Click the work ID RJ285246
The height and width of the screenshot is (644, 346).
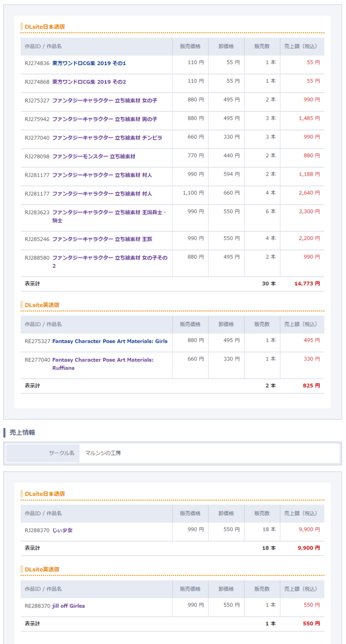pyautogui.click(x=37, y=239)
